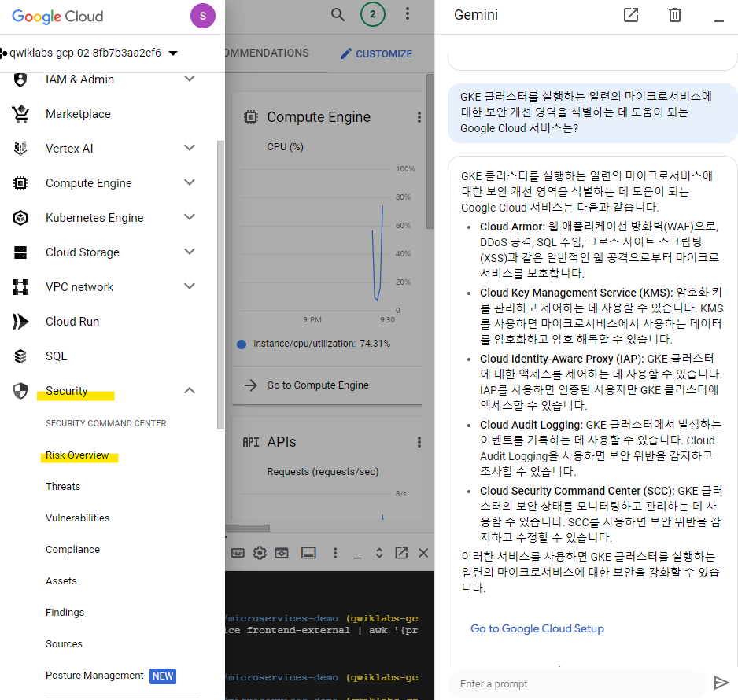Screen dimensions: 738x700
Task: Open the purple S account avatar
Action: (x=203, y=16)
